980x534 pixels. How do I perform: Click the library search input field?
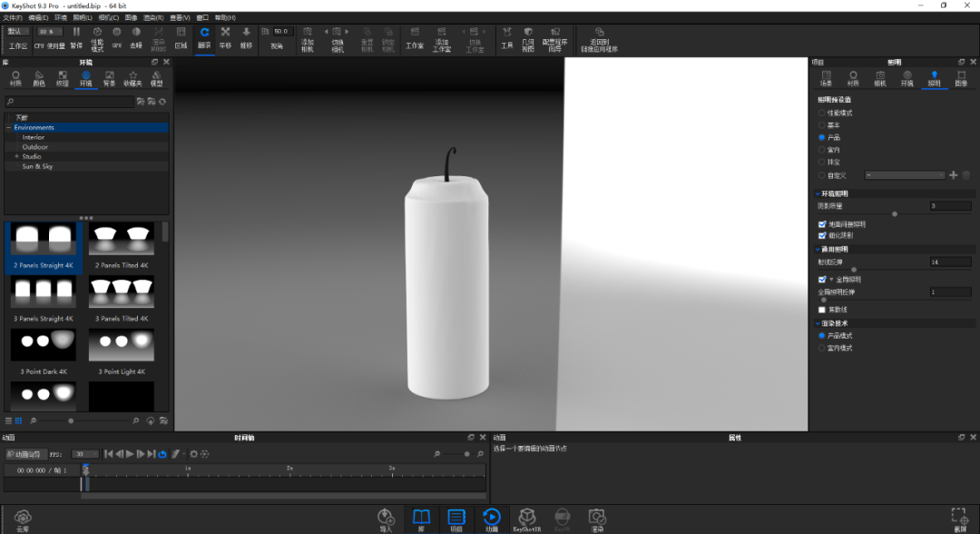tap(69, 102)
